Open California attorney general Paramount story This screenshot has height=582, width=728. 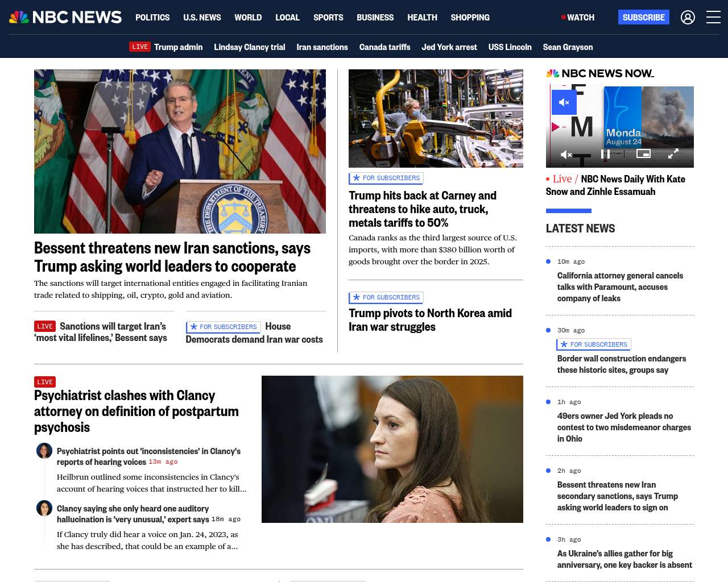click(x=620, y=287)
